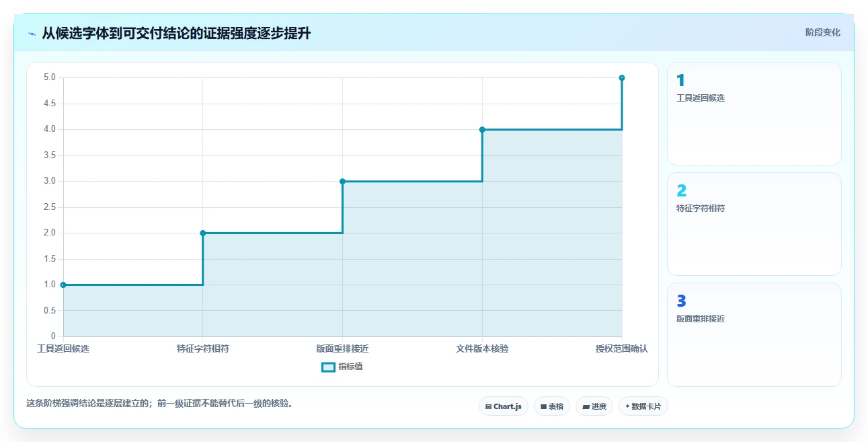Click the data point above 文件版本核验
868x442 pixels.
(482, 129)
